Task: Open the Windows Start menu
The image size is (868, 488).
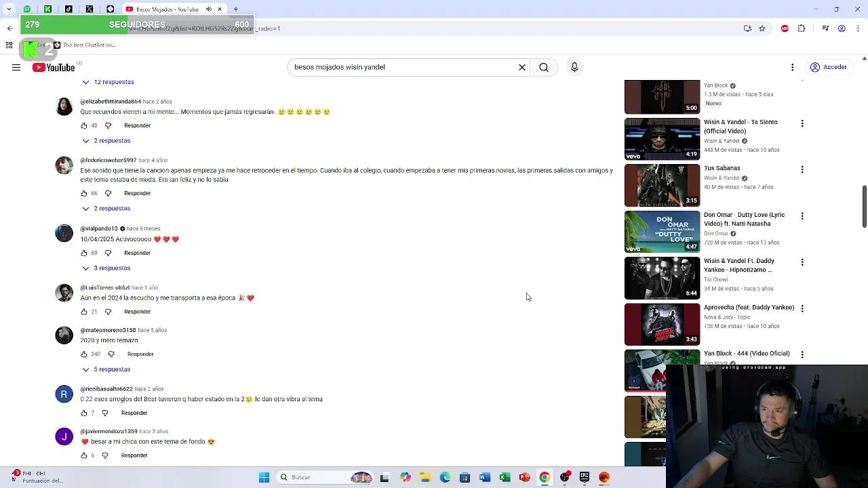Action: [x=264, y=477]
